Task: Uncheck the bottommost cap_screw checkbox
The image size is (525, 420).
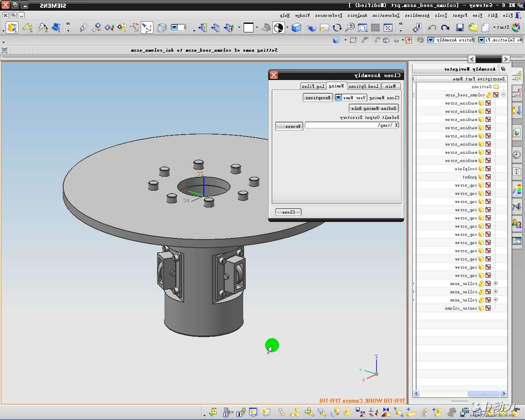Action: coord(488,275)
